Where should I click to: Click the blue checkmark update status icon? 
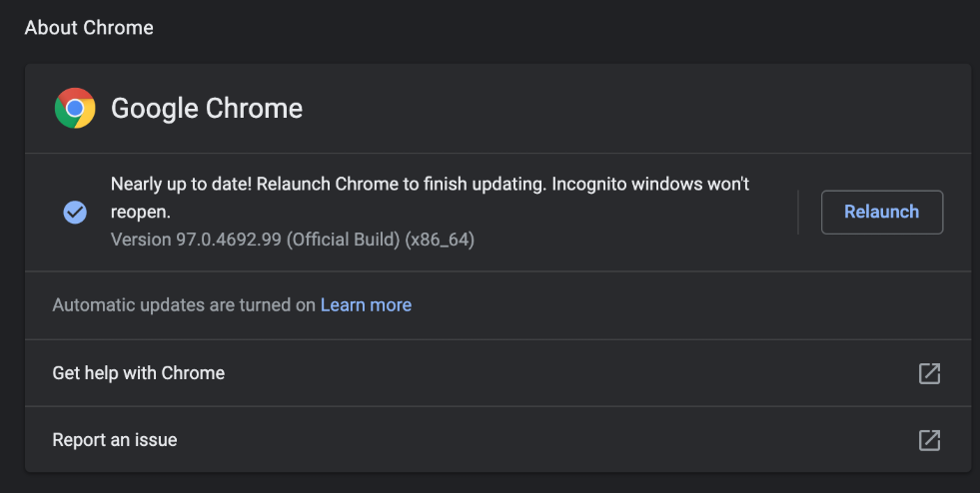(x=75, y=212)
